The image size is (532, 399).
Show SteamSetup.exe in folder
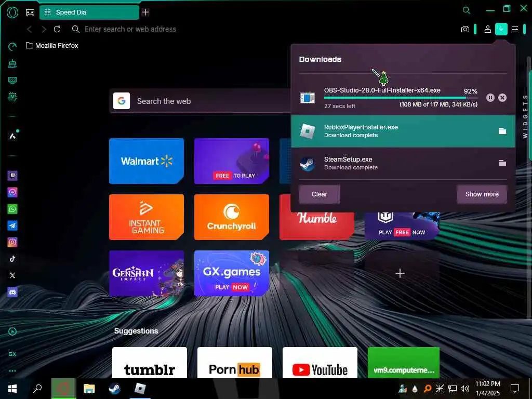point(502,163)
